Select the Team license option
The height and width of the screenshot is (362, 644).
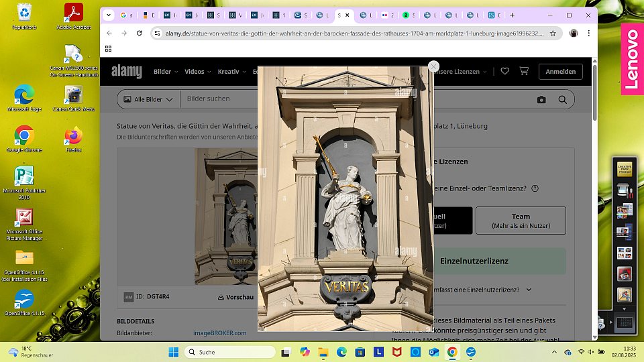(521, 221)
